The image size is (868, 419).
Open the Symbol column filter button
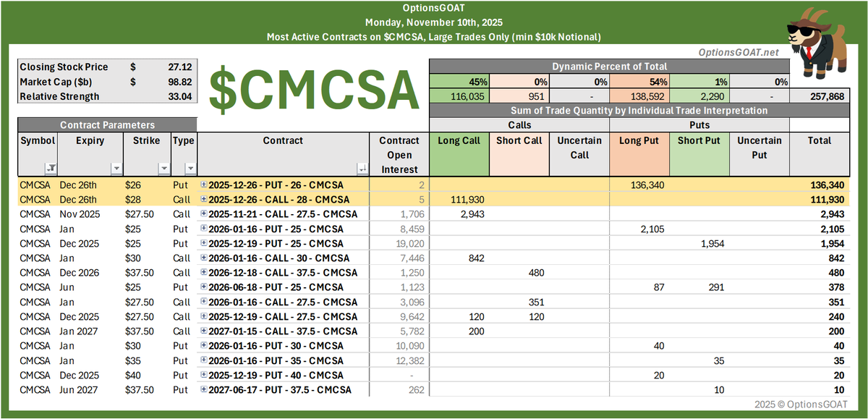(x=51, y=169)
